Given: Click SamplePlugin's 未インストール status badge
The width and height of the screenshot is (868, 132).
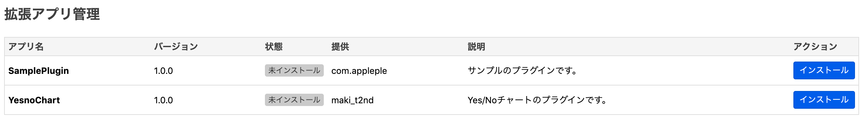Looking at the screenshot, I should point(294,70).
